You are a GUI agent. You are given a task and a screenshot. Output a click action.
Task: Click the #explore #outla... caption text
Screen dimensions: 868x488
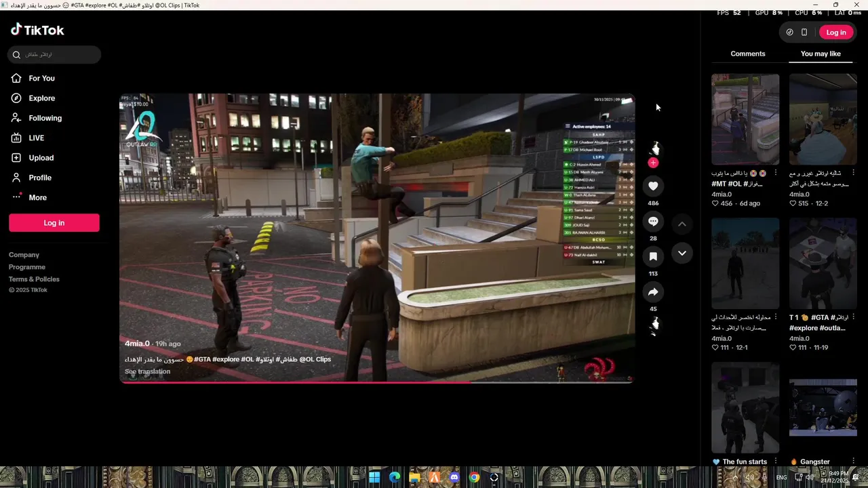pyautogui.click(x=817, y=328)
